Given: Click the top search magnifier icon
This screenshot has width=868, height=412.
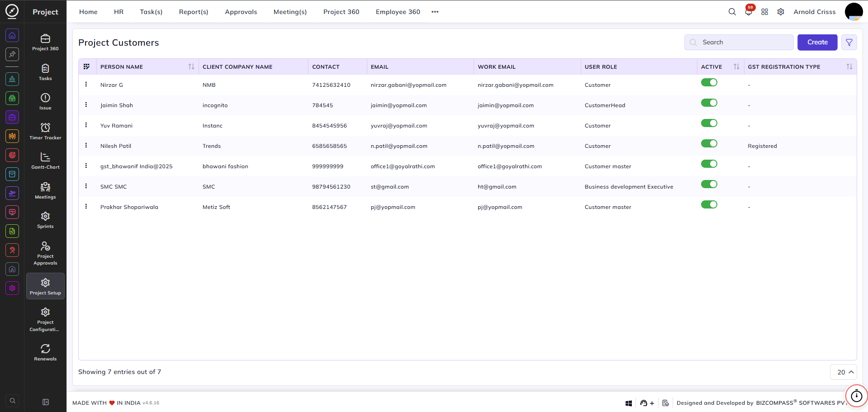Looking at the screenshot, I should tap(732, 12).
